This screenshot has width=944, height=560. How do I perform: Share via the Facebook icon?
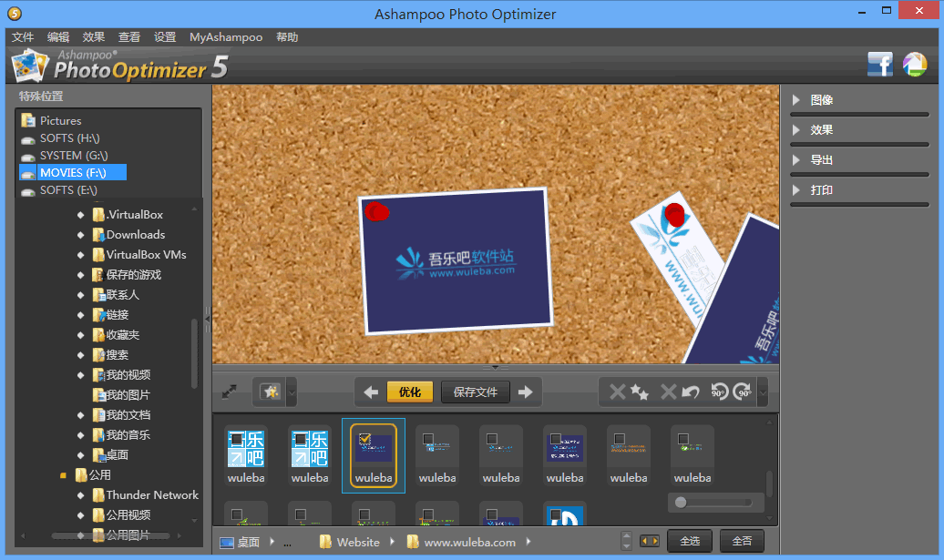(x=879, y=64)
